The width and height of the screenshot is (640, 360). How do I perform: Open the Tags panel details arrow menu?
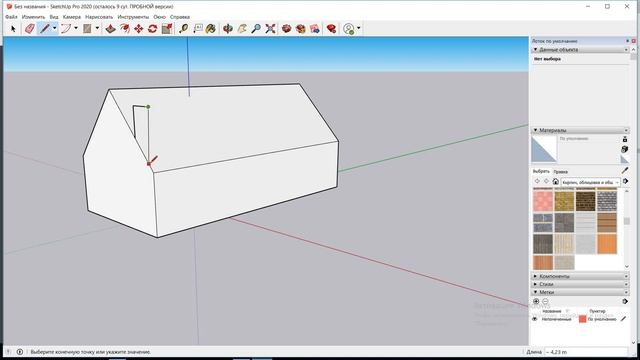[625, 301]
